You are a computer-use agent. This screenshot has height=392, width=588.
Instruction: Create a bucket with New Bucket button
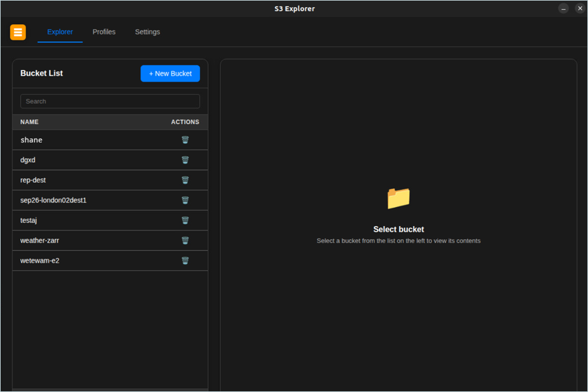170,74
